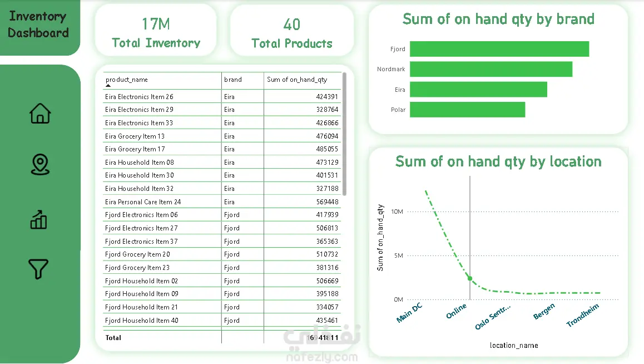Click the location_name axis title

coord(514,346)
